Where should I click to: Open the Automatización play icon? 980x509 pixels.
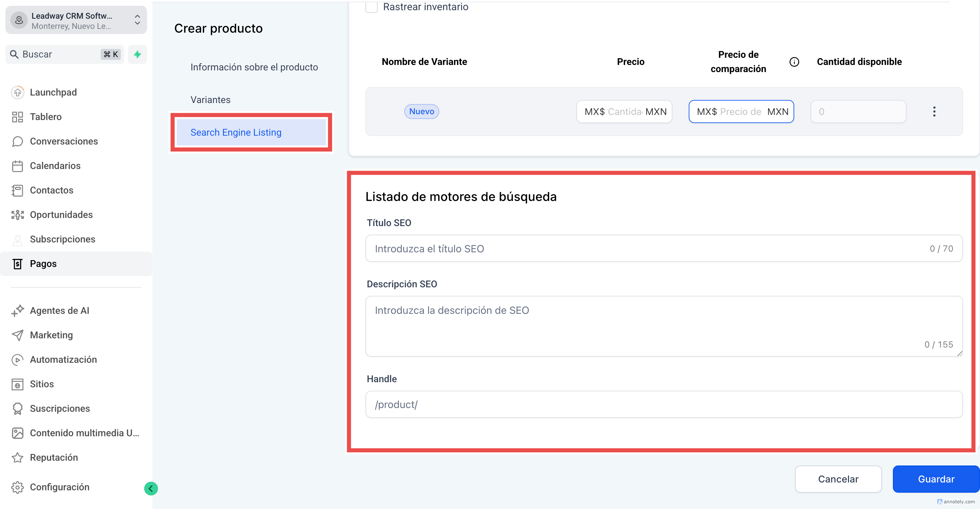click(17, 360)
